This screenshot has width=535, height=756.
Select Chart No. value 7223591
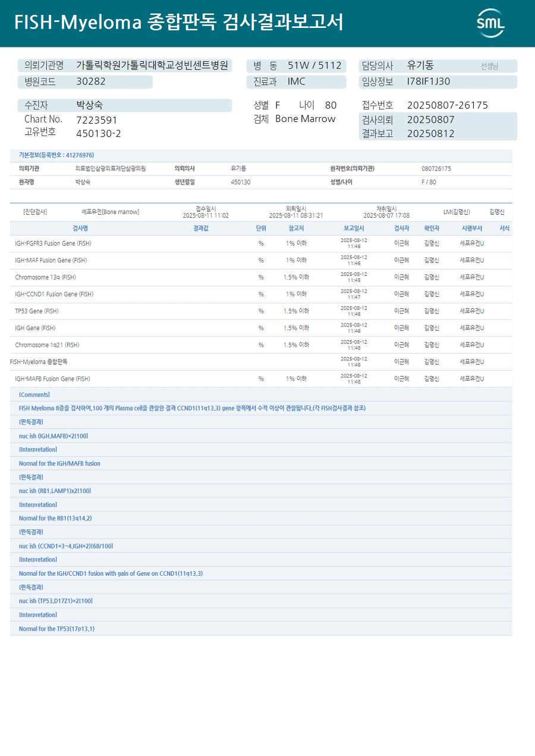click(97, 120)
